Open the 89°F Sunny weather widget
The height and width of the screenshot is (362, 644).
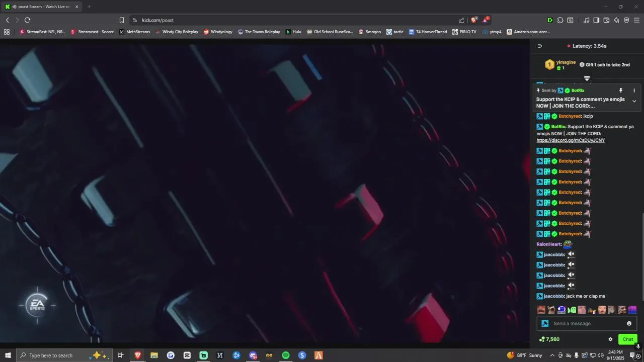[524, 355]
